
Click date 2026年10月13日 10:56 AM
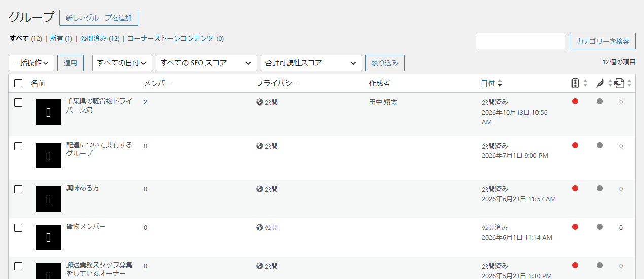pyautogui.click(x=515, y=117)
